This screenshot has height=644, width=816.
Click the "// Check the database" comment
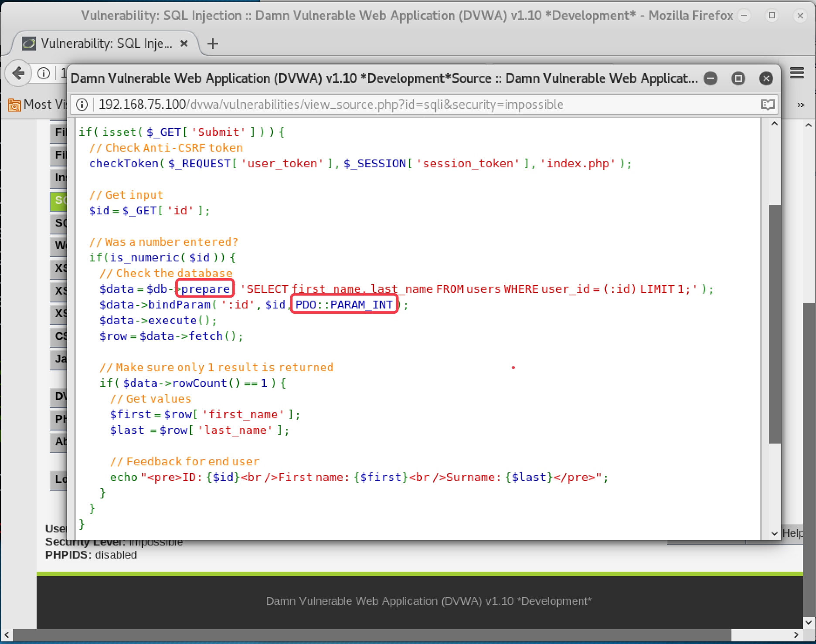166,273
